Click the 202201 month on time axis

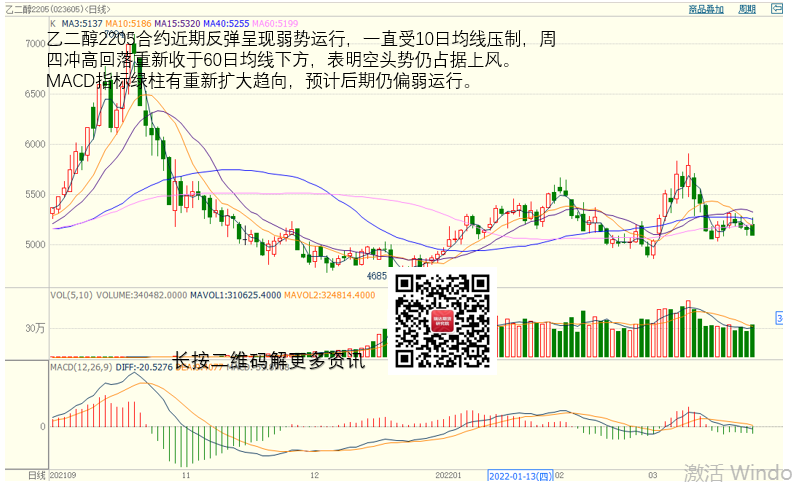coord(448,476)
